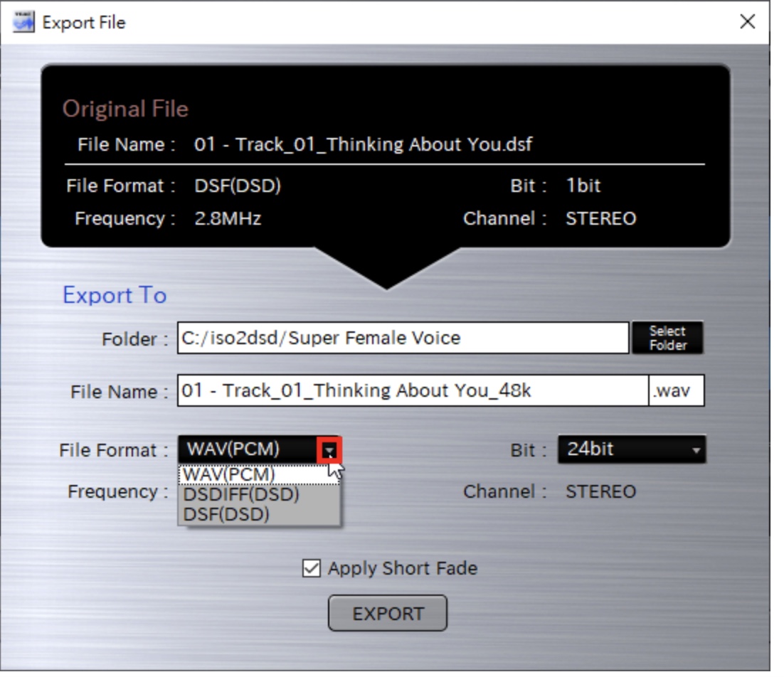Choose WAV(PCM) from the format list
This screenshot has width=784, height=677.
259,474
